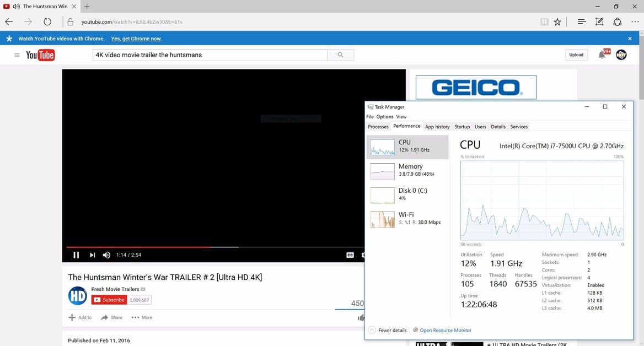Open Edge more actions menu
644x346 pixels.
click(x=635, y=21)
